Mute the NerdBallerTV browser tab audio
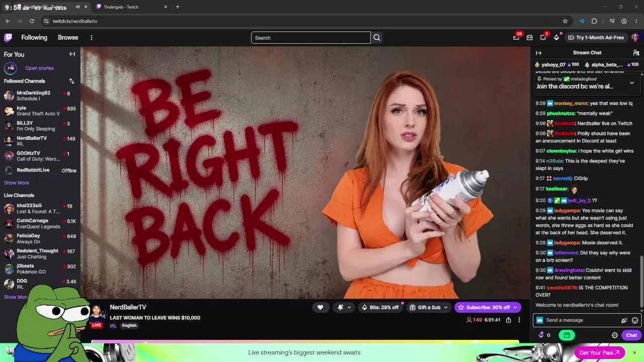Image resolution: width=644 pixels, height=362 pixels. (x=77, y=7)
